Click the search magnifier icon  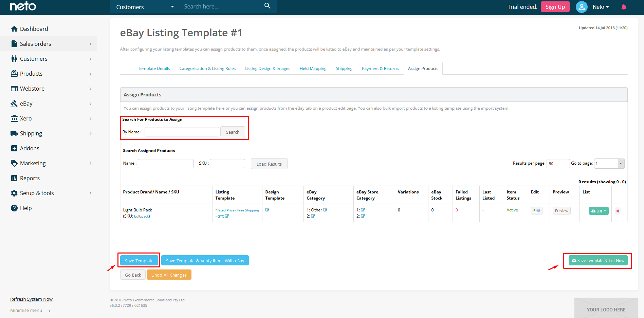tap(267, 6)
